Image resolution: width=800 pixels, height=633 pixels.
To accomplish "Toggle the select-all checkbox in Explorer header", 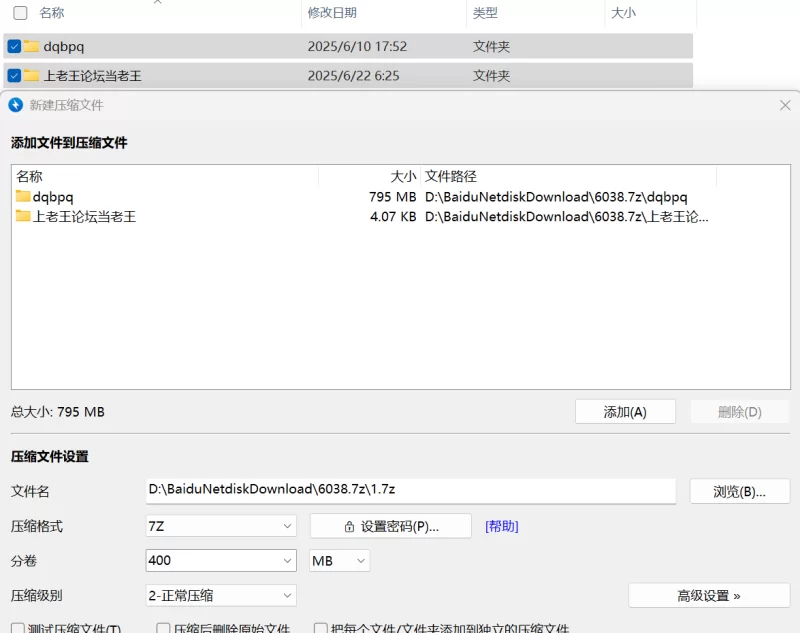I will (20, 13).
